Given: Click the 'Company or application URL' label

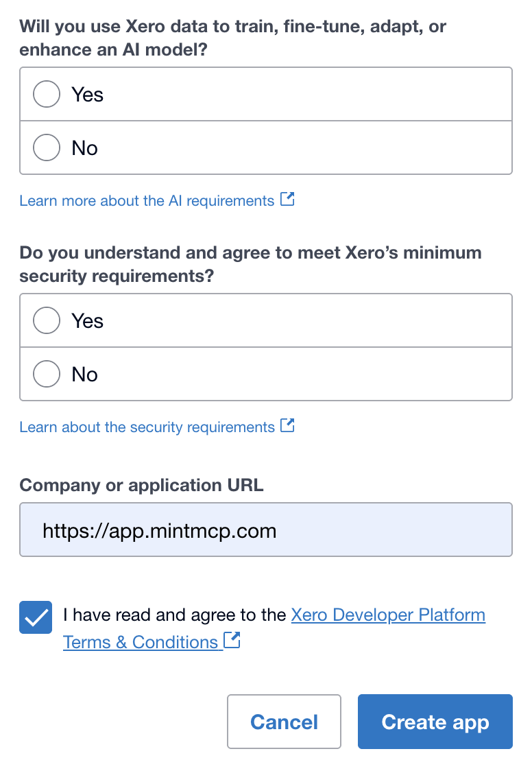Looking at the screenshot, I should [141, 486].
